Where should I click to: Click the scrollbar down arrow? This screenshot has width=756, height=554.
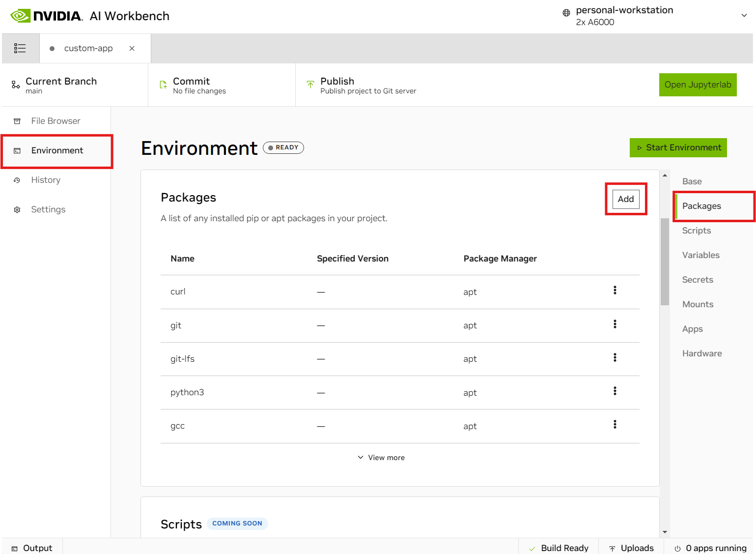pyautogui.click(x=665, y=532)
